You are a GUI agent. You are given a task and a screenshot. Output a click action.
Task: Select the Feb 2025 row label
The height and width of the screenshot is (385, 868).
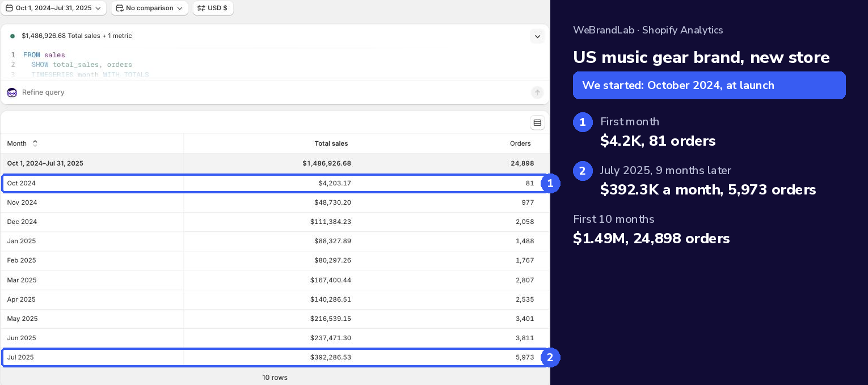(22, 260)
